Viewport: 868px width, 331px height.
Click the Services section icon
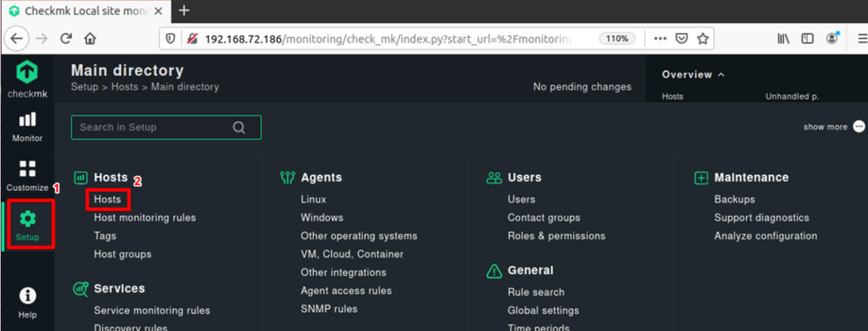coord(80,288)
